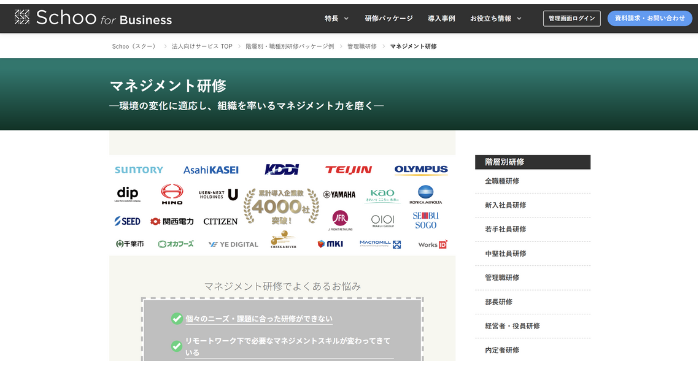Screen dimensions: 698x365
Task: Click the HINO logo
Action: [172, 194]
